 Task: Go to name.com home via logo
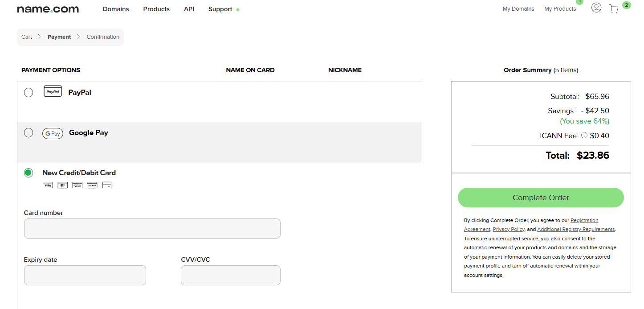click(x=48, y=9)
